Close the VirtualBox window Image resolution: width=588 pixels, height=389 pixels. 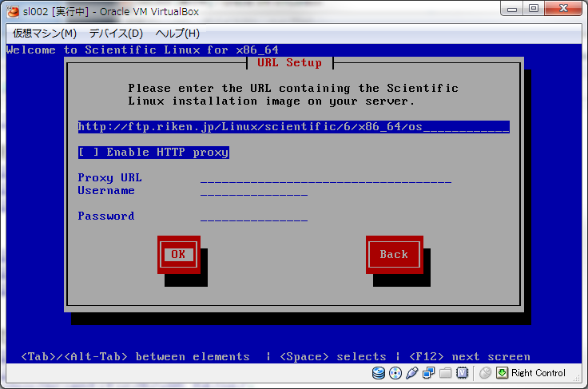click(563, 9)
